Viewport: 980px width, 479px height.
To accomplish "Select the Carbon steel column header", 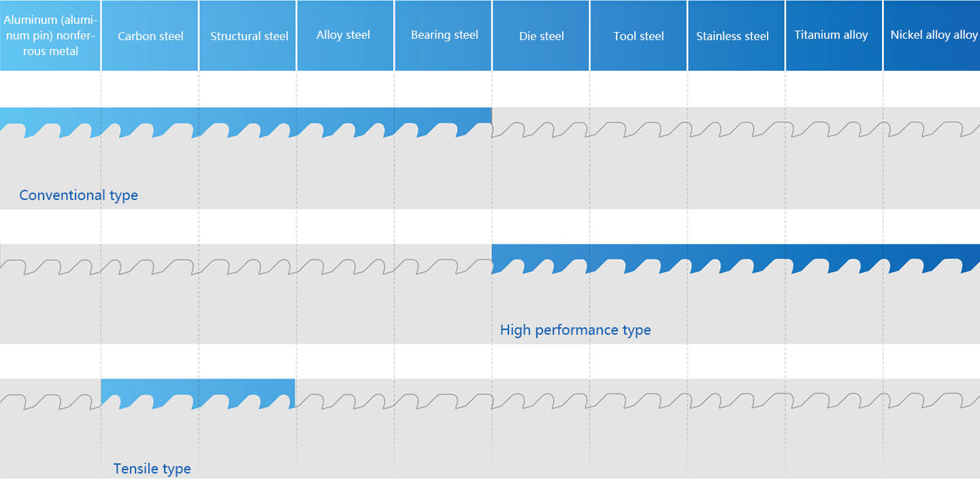I will pos(150,35).
